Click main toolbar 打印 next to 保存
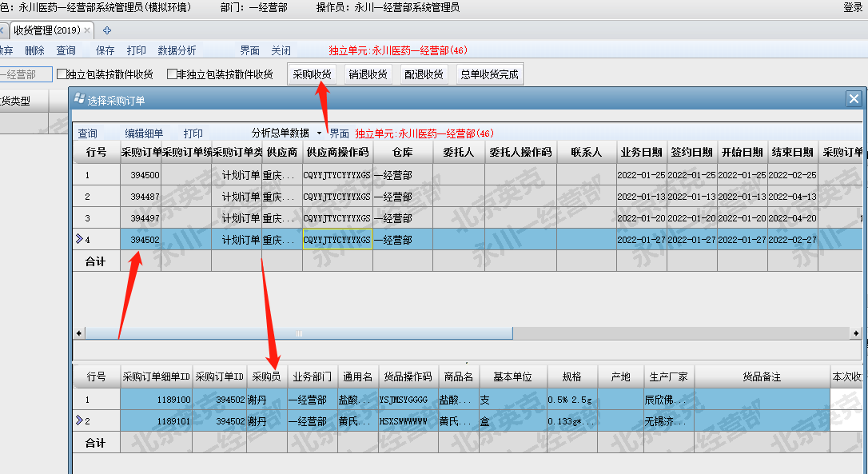This screenshot has height=474, width=868. pyautogui.click(x=136, y=50)
